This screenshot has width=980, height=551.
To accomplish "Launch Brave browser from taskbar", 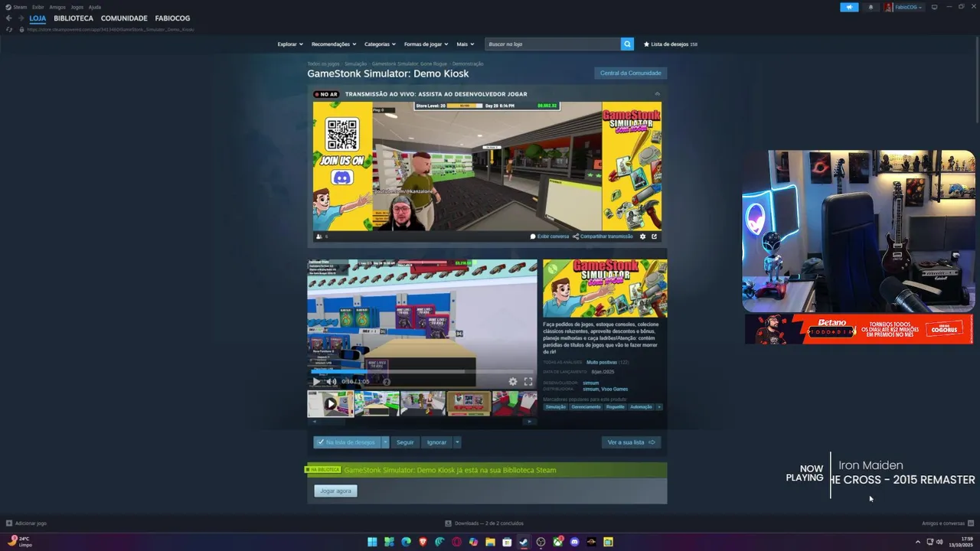I will click(423, 542).
